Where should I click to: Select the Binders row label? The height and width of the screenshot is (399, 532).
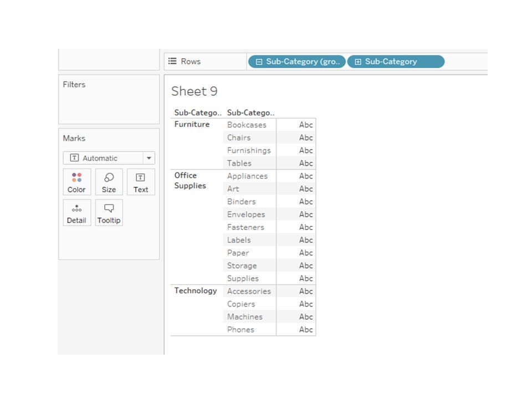[241, 202]
